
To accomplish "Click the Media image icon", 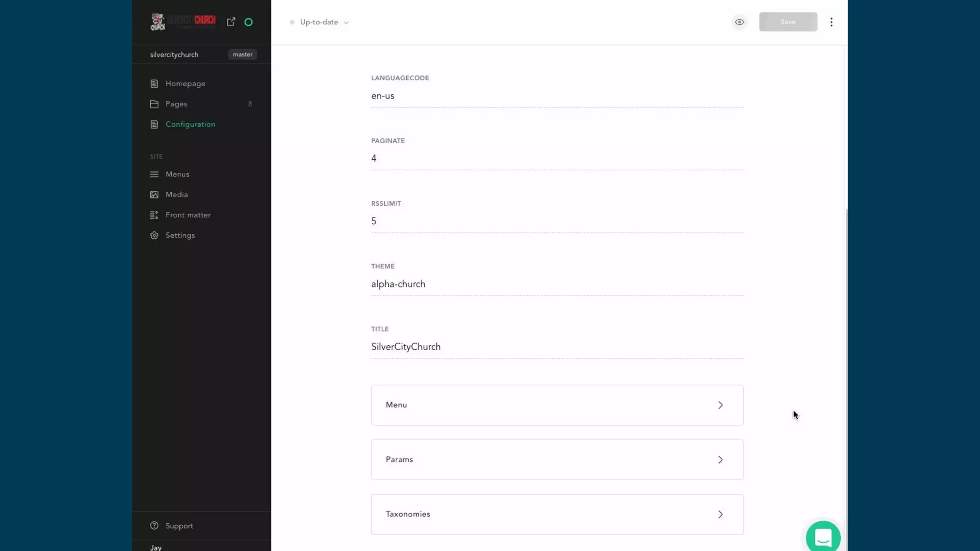I will pos(154,195).
